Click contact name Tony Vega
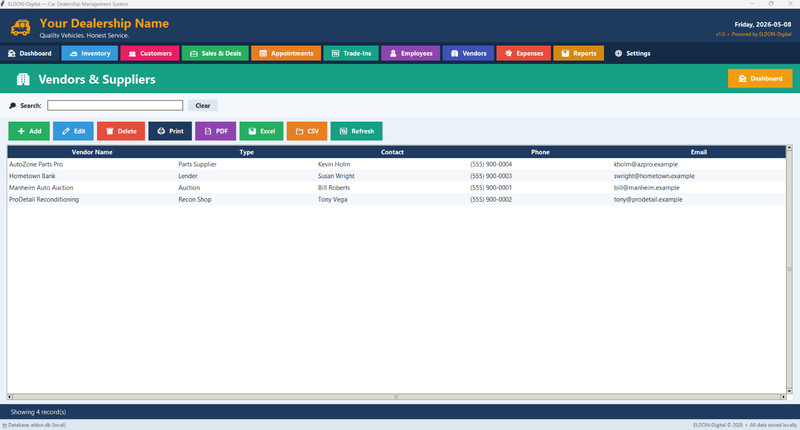 coord(333,199)
